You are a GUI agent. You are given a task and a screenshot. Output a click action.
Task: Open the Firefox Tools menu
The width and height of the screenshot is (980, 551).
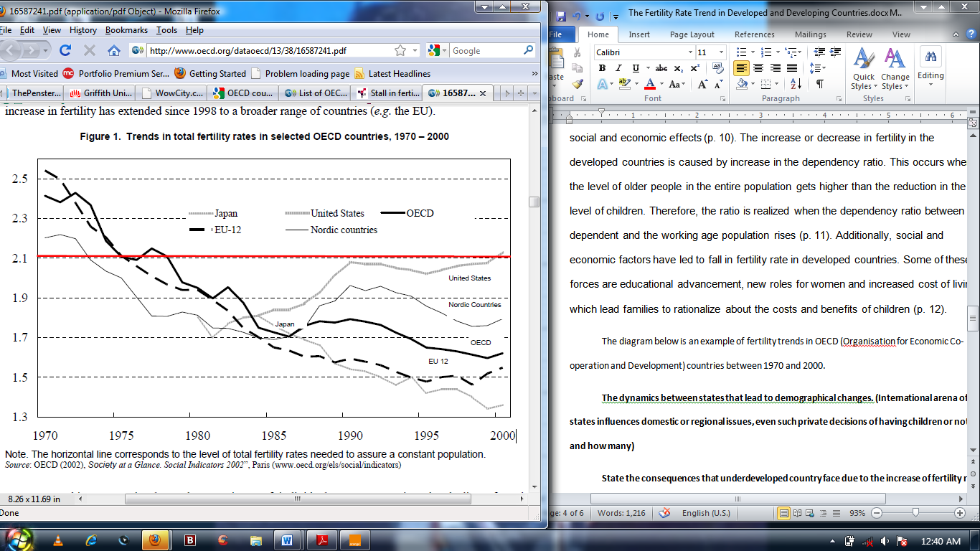pyautogui.click(x=167, y=30)
